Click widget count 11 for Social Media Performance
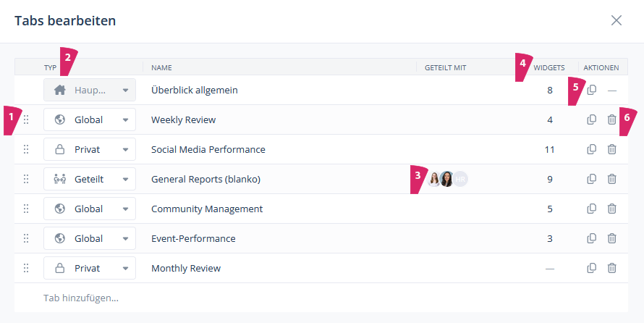 click(549, 149)
